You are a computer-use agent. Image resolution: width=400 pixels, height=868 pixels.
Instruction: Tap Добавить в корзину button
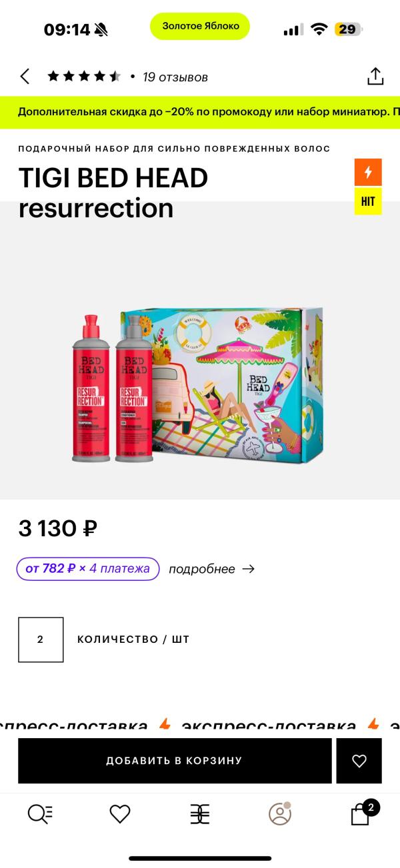pos(175,761)
